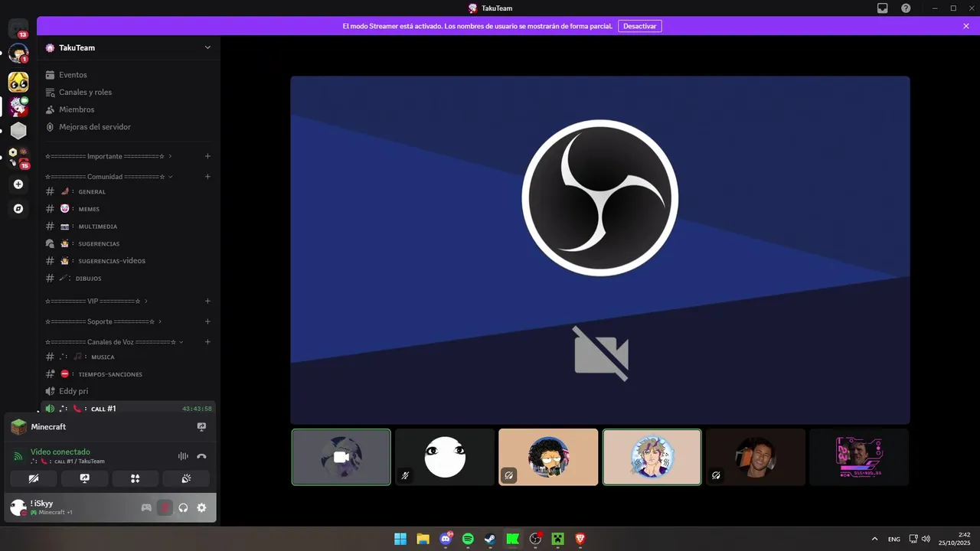Dismiss the Streamer mode banner
The width and height of the screenshot is (980, 551).
pos(966,26)
